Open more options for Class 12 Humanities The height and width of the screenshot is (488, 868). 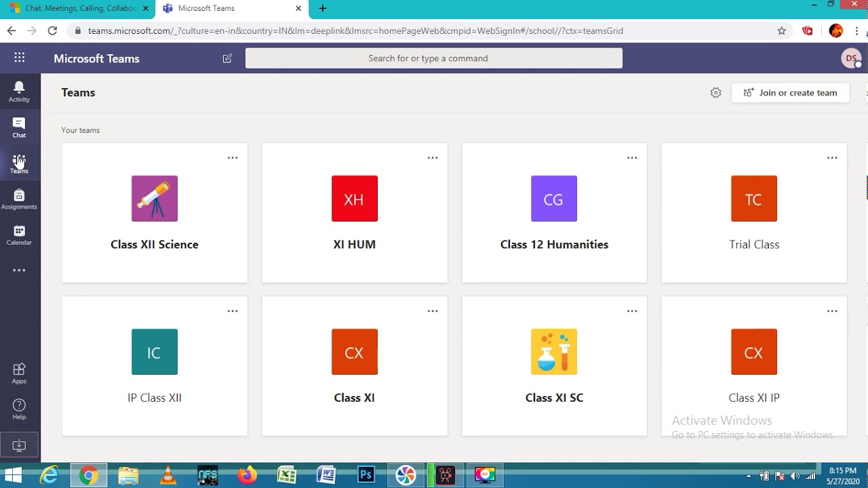[632, 158]
